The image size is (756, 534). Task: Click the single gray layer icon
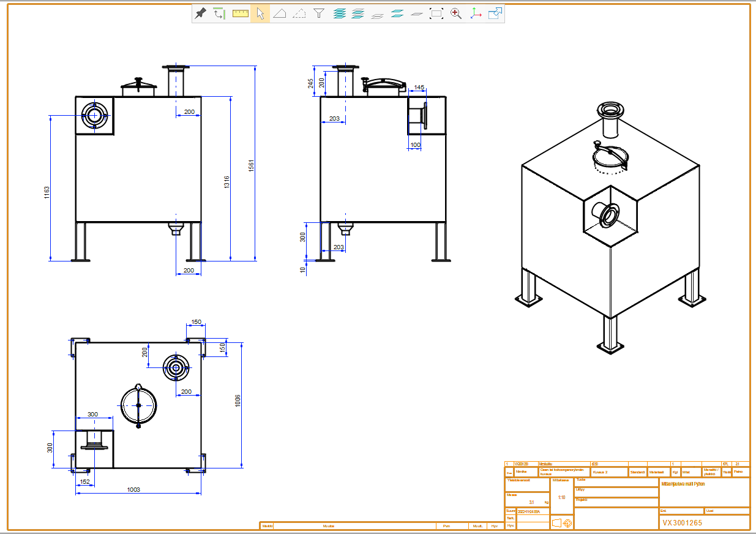pos(417,14)
